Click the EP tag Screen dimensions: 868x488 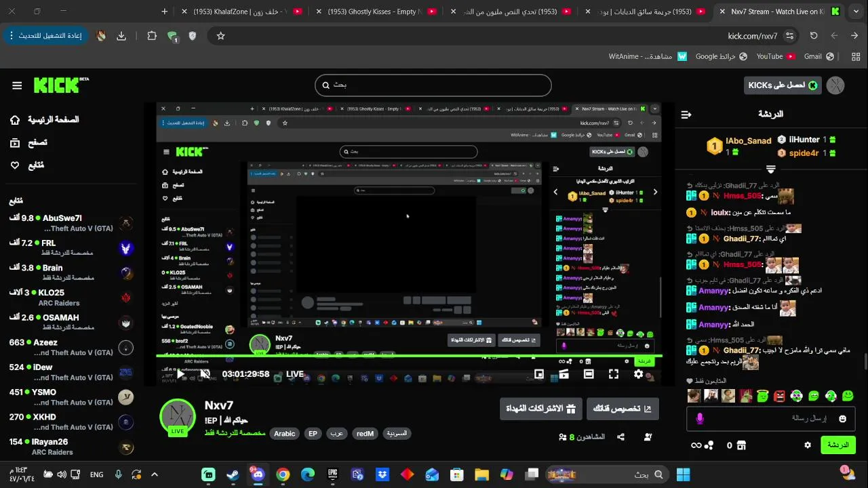(x=313, y=434)
